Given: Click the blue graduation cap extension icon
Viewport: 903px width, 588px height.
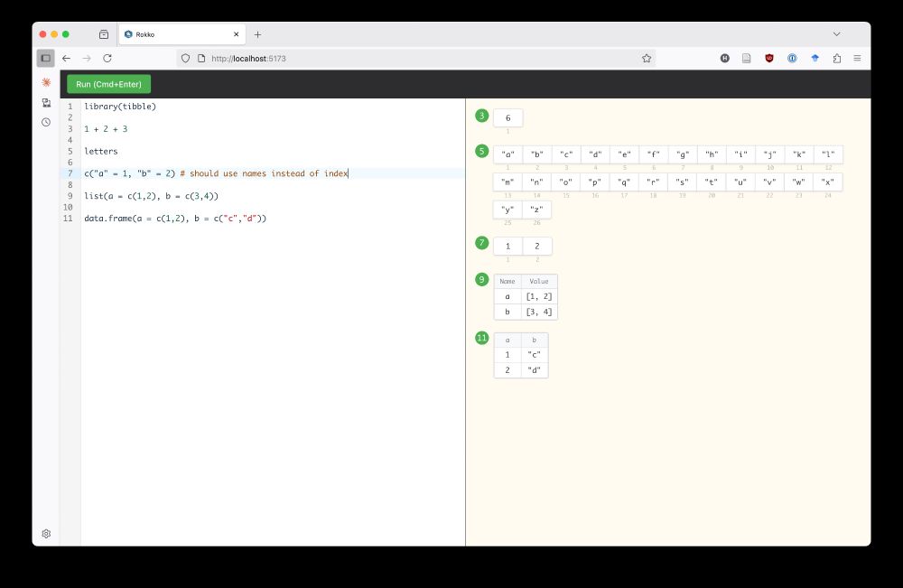Looking at the screenshot, I should point(815,58).
